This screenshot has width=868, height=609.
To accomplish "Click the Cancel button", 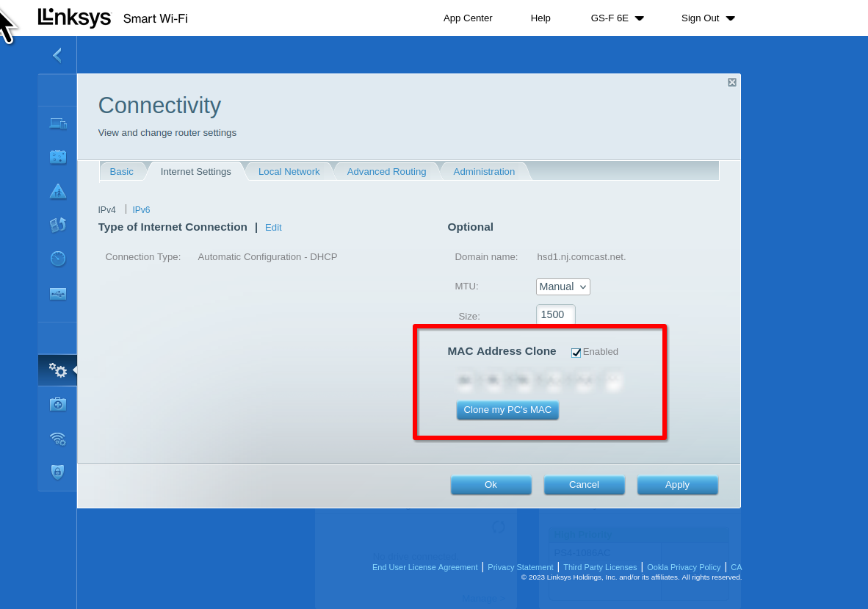I will coord(584,484).
